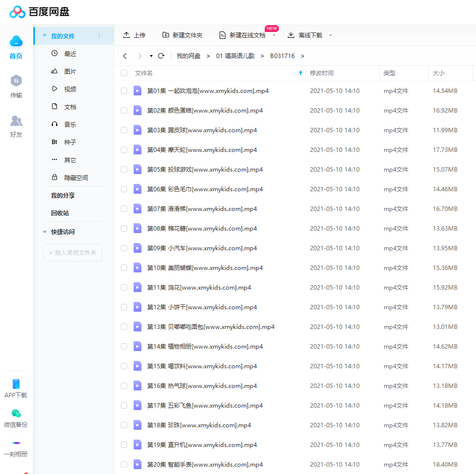
Task: Open the 音乐 music category
Action: [69, 124]
